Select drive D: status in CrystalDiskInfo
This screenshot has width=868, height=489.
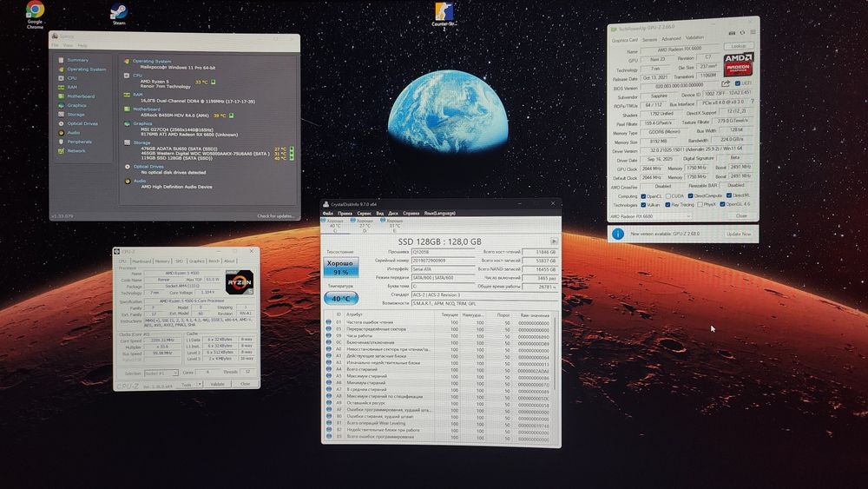point(365,226)
